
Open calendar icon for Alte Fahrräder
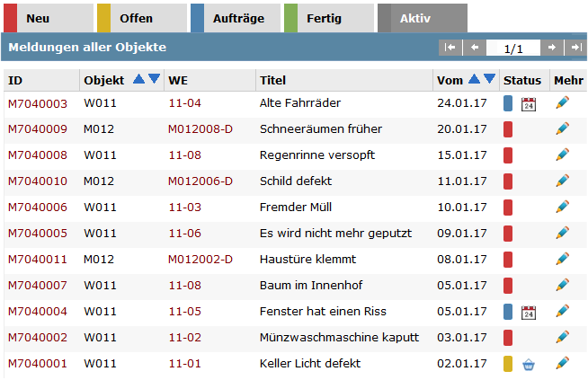(529, 104)
